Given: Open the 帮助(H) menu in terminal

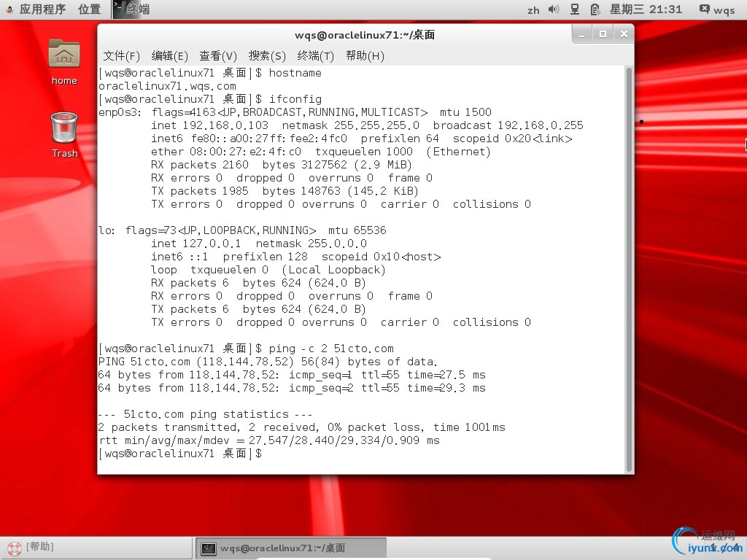Looking at the screenshot, I should pyautogui.click(x=365, y=56).
